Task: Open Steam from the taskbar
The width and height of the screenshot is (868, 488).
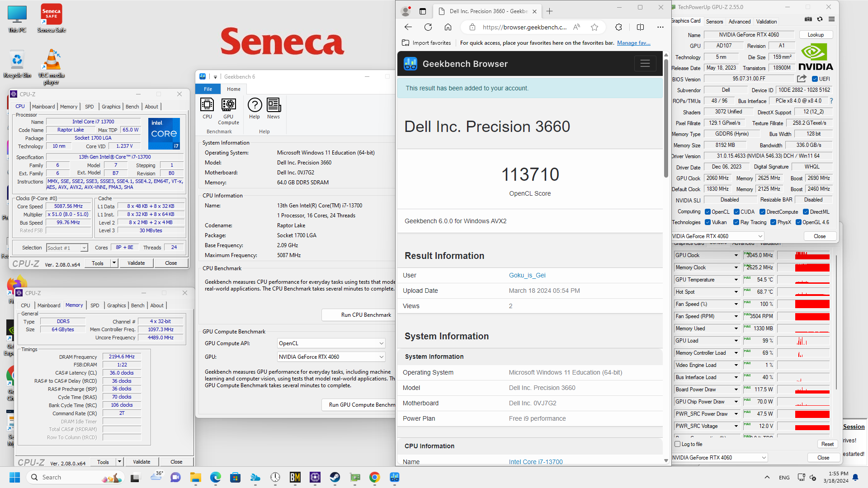Action: [335, 477]
